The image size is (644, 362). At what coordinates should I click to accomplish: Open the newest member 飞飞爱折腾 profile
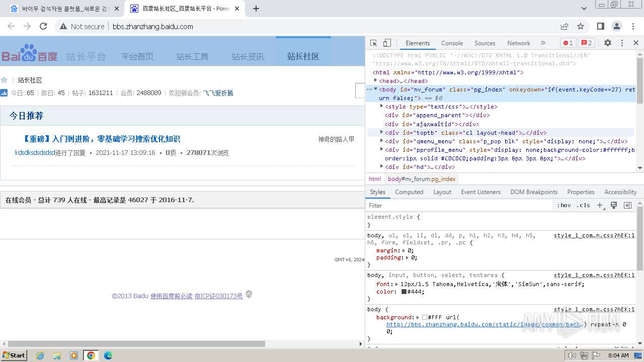218,93
